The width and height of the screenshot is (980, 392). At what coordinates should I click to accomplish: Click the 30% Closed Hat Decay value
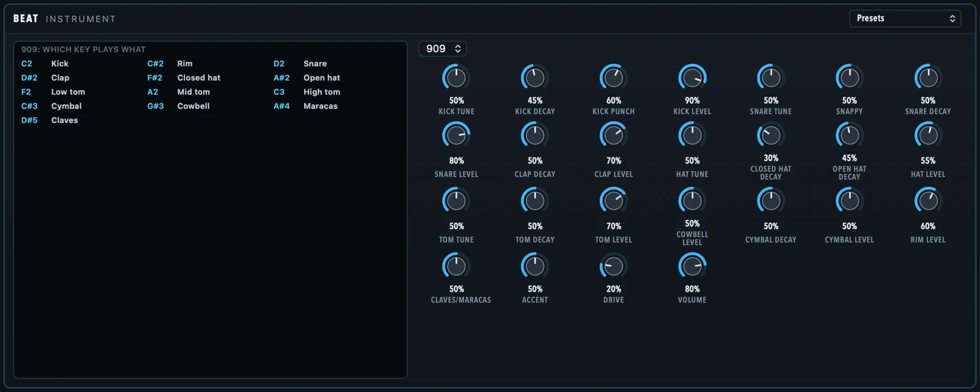coord(771,158)
